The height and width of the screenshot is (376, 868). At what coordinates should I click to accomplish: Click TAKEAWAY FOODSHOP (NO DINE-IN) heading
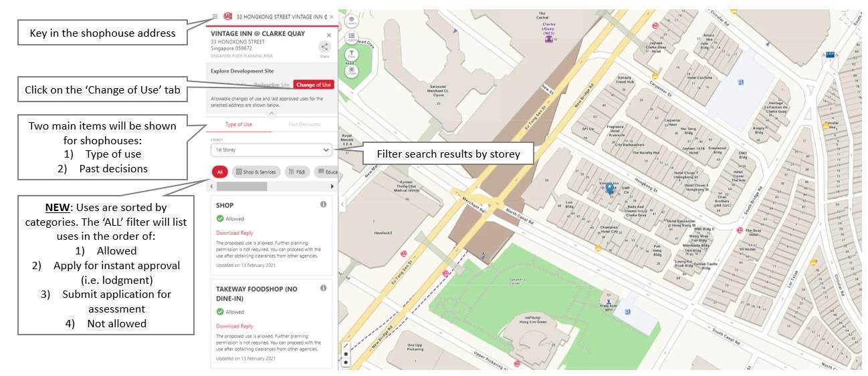[257, 293]
